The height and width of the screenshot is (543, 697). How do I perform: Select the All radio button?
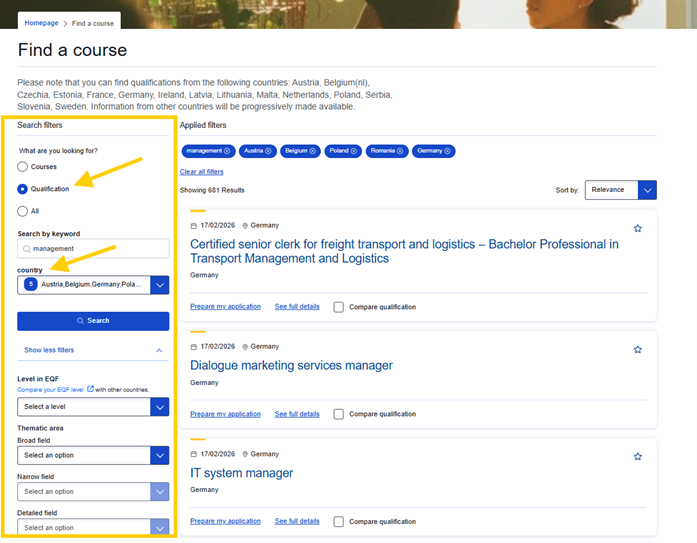click(x=23, y=211)
